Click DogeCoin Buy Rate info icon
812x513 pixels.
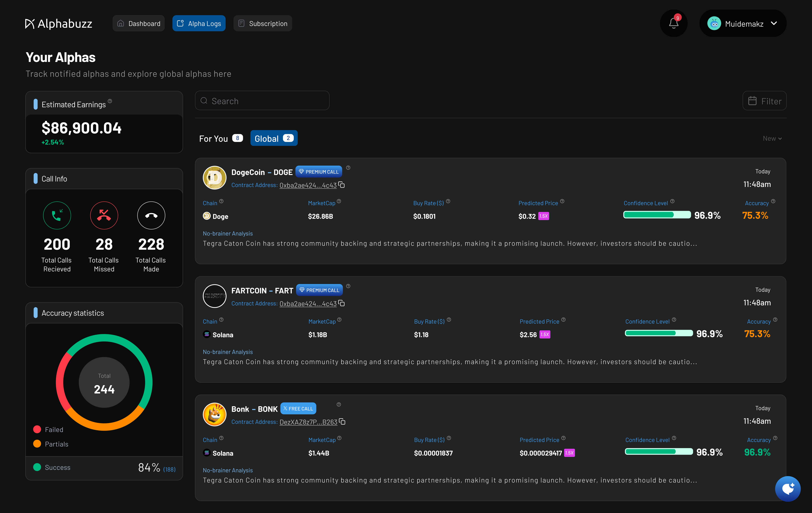[x=448, y=201]
